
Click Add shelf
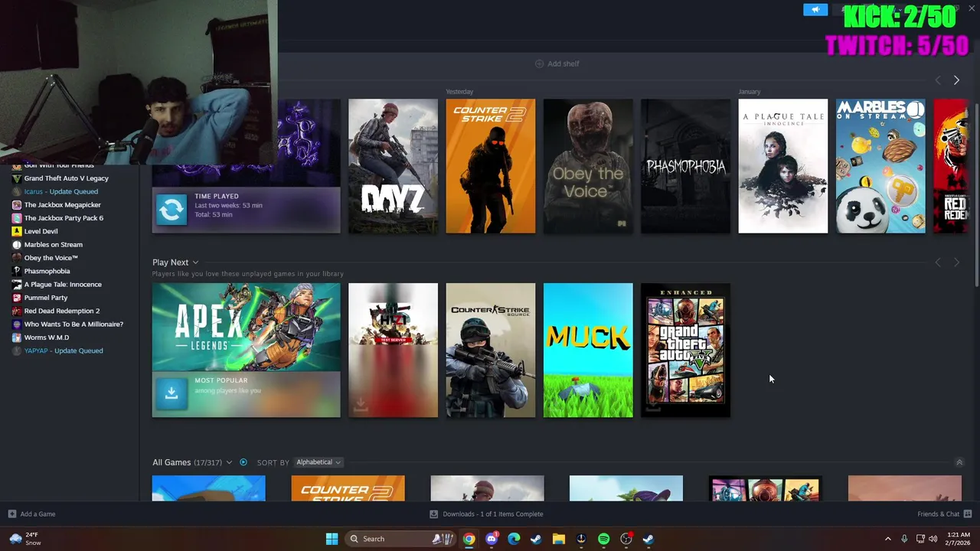(x=557, y=64)
